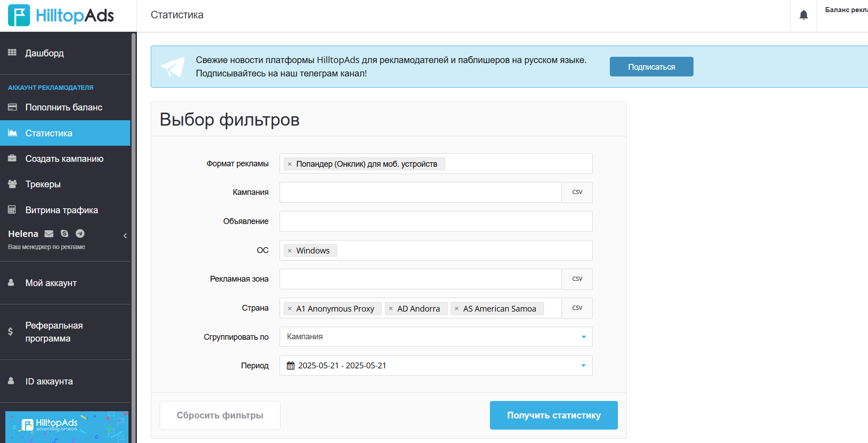868x443 pixels.
Task: Click the chart icon beside Статистика
Action: click(13, 133)
